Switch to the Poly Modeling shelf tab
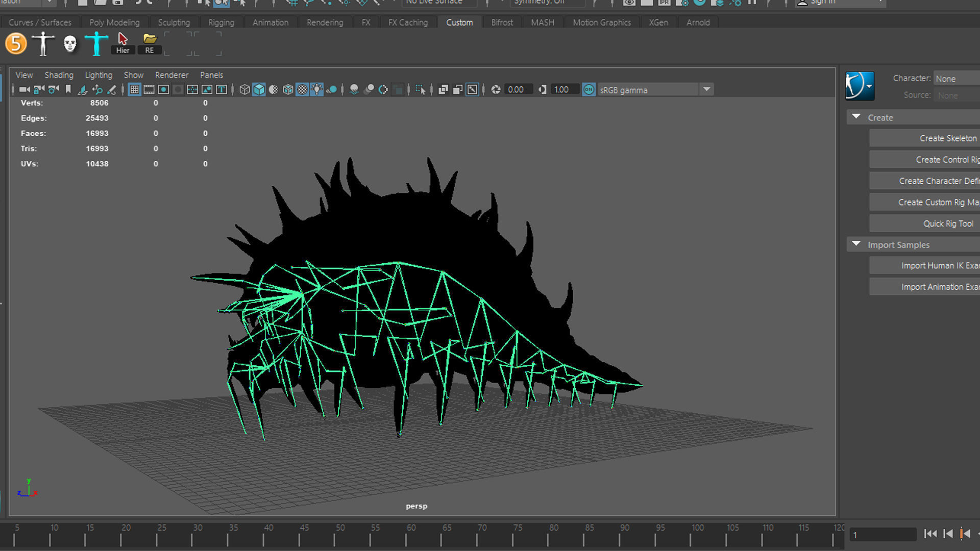 [114, 22]
